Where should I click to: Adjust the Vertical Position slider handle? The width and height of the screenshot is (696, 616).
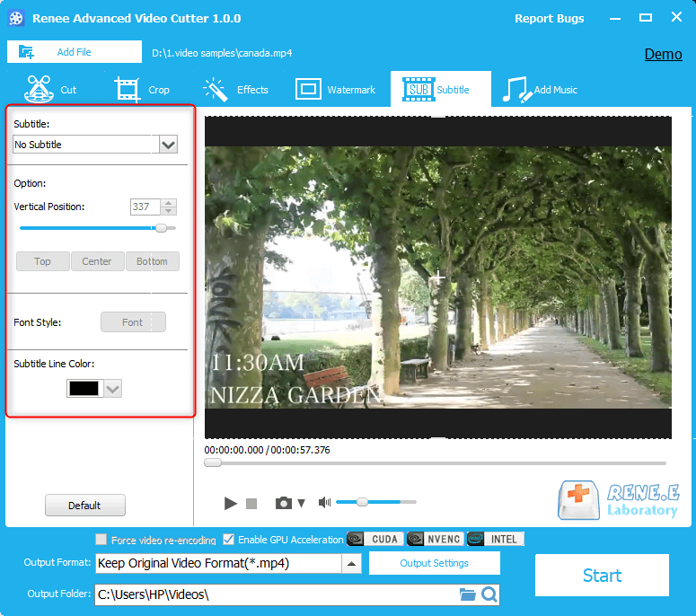[x=161, y=228]
